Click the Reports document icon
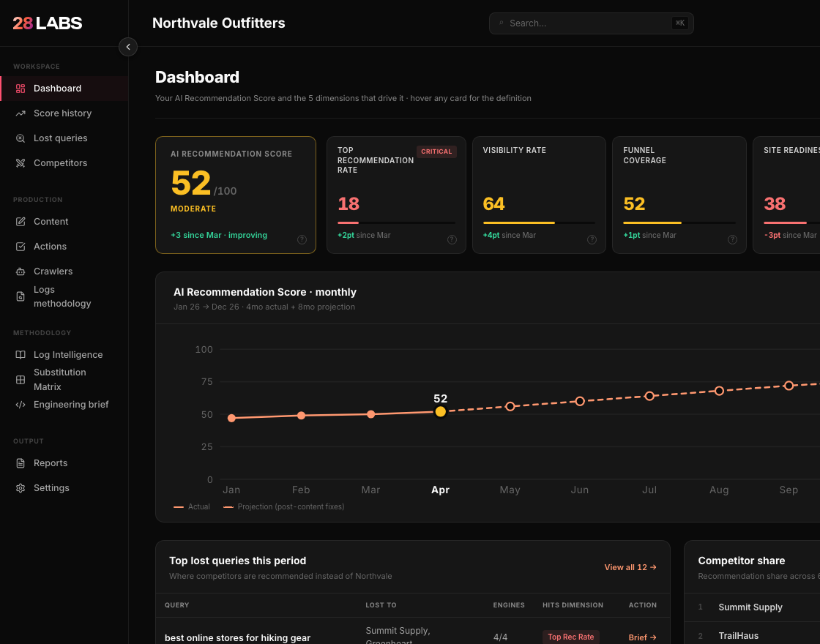Image resolution: width=820 pixels, height=644 pixels. (x=20, y=463)
